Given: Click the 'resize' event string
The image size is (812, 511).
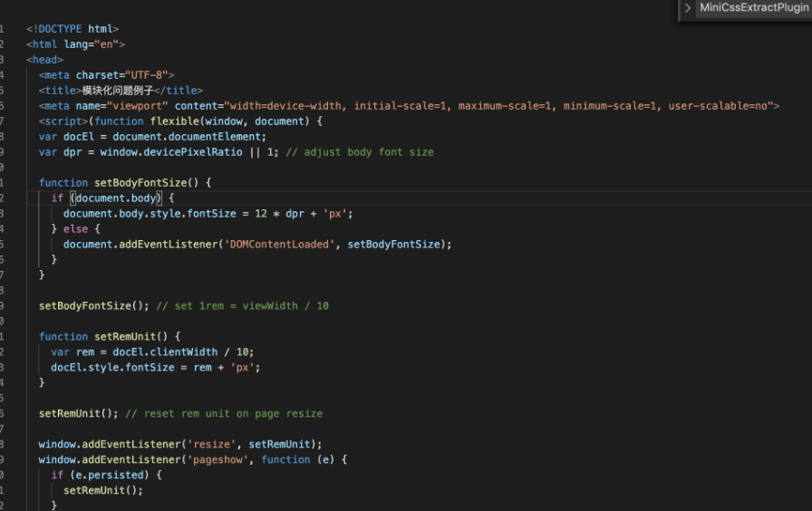Looking at the screenshot, I should (211, 444).
